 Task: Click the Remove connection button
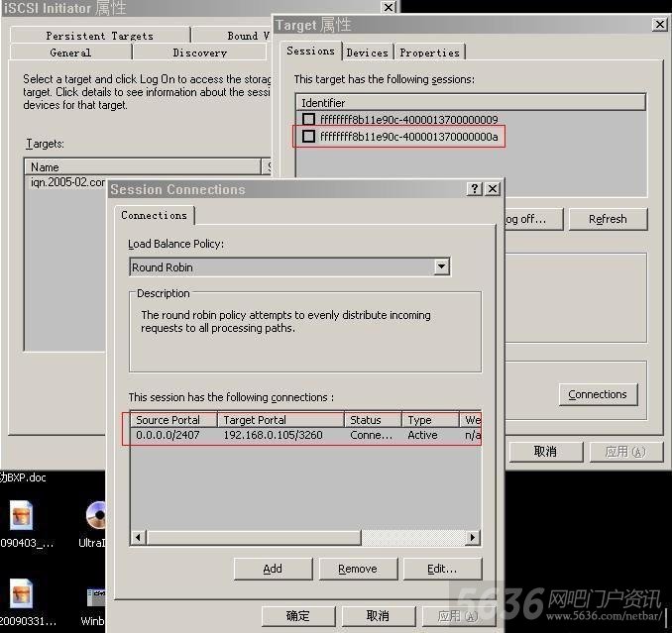[358, 569]
